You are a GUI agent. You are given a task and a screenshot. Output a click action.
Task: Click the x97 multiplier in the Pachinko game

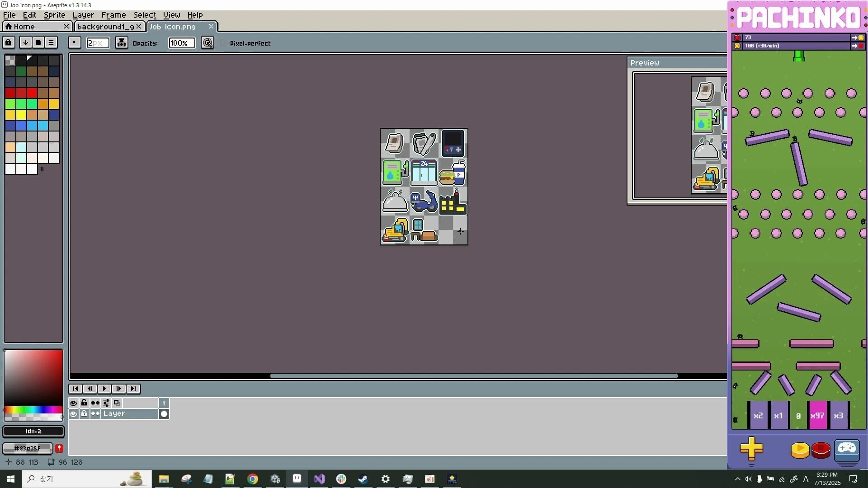(817, 415)
